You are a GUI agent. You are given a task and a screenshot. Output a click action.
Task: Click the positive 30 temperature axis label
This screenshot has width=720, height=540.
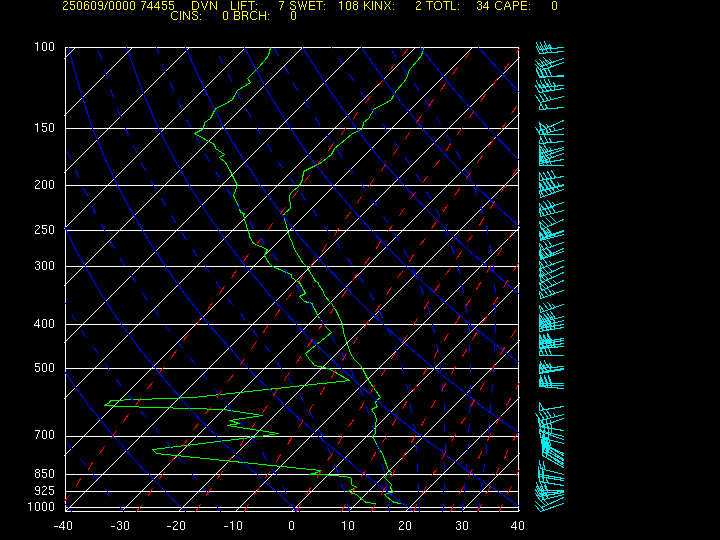(x=461, y=526)
